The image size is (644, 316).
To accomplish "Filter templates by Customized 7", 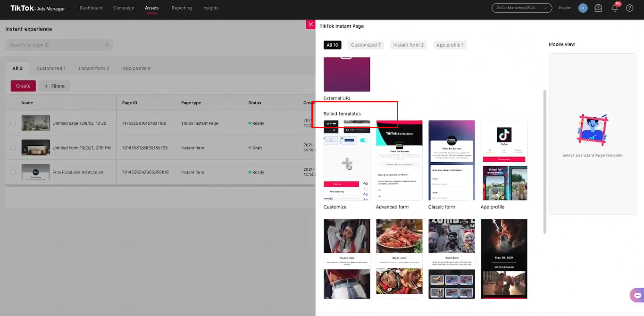I will point(366,45).
